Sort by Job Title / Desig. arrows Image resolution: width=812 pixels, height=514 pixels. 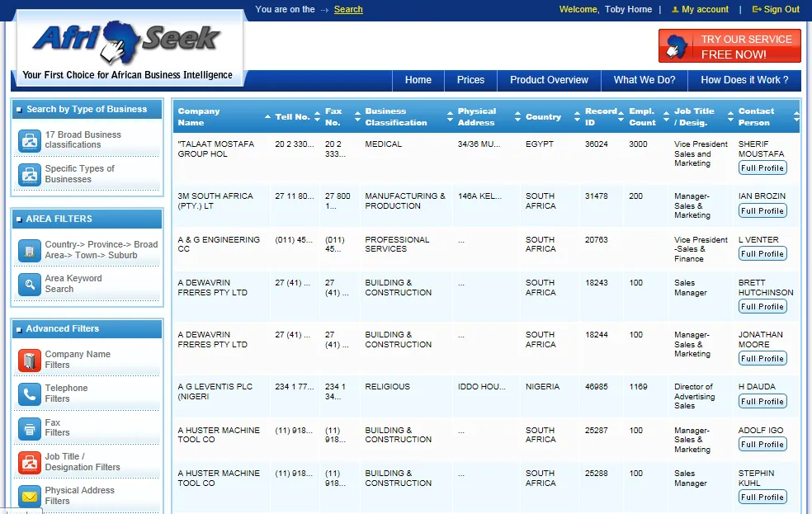point(730,117)
